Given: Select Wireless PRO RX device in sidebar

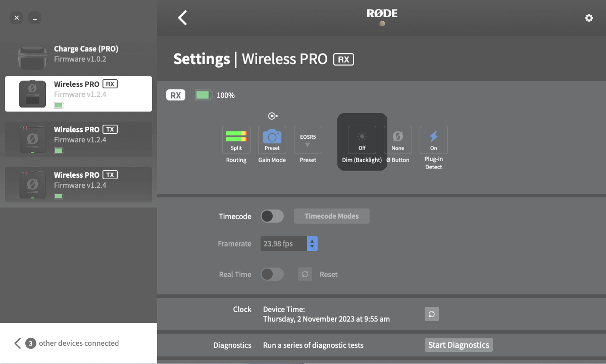Looking at the screenshot, I should [78, 94].
